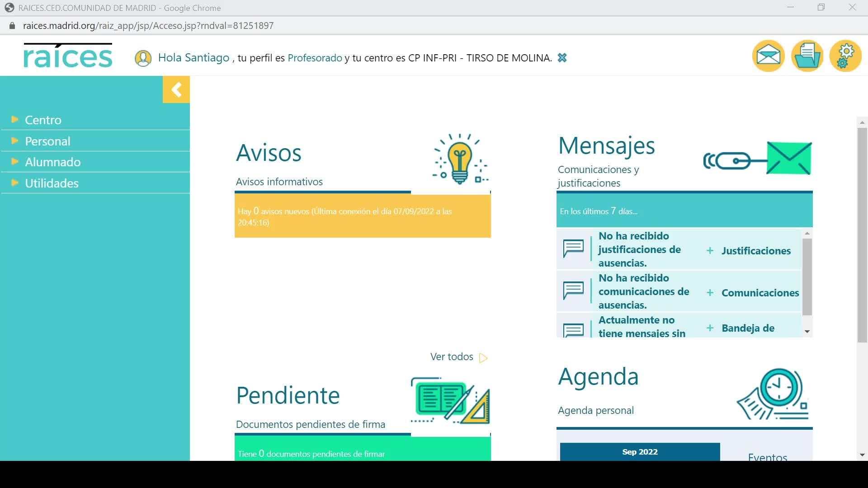Expand the Personal sidebar section

[x=47, y=141]
